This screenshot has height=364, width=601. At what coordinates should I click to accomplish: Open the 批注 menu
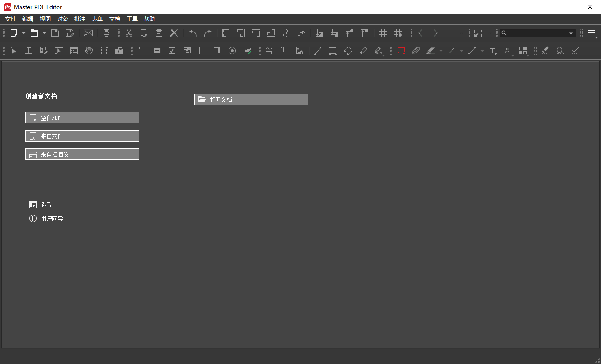coord(80,19)
